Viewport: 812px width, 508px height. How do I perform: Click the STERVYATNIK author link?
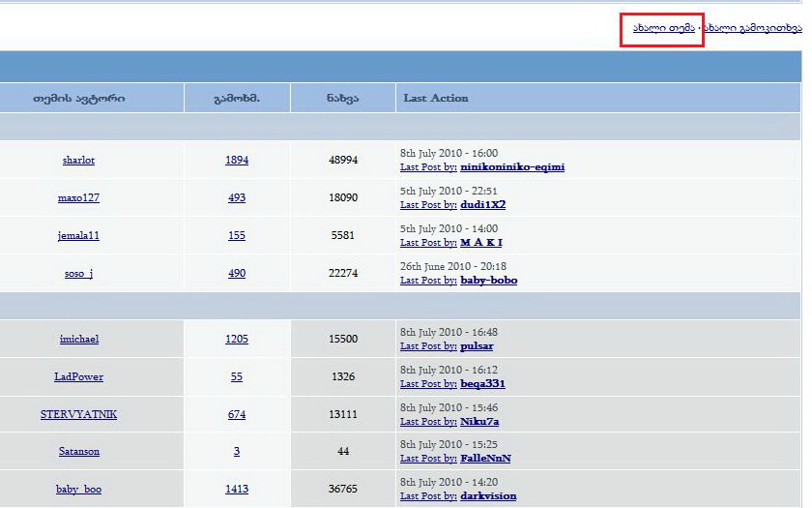tap(78, 415)
